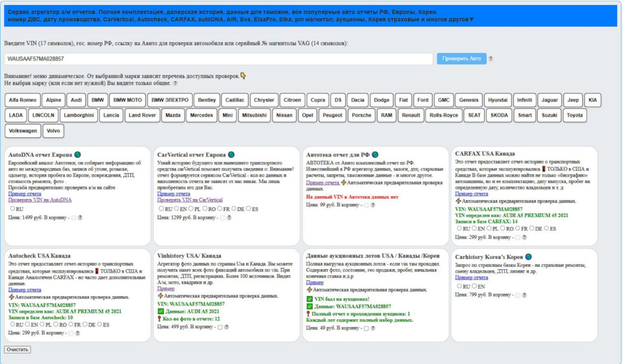This screenshot has height=364, width=623.
Task: Click the text 'Записи в базе Autocheck: 10'
Action: pyautogui.click(x=40, y=318)
